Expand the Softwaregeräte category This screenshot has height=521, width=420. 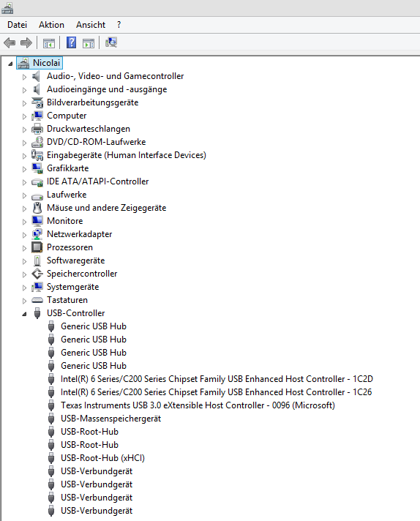[x=24, y=261]
